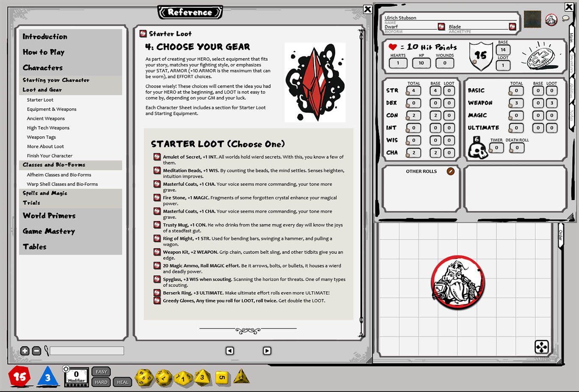Go to the next Reference page arrow
579x392 pixels.
coord(267,351)
